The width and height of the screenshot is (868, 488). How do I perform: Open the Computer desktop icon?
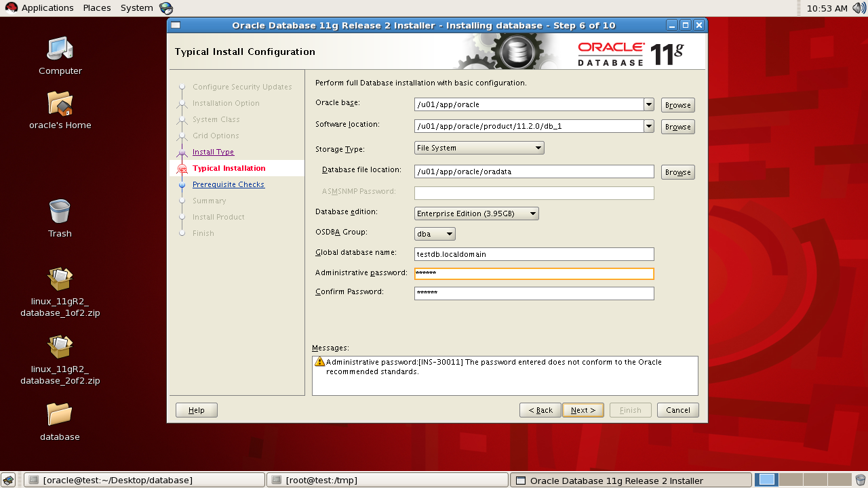click(60, 49)
